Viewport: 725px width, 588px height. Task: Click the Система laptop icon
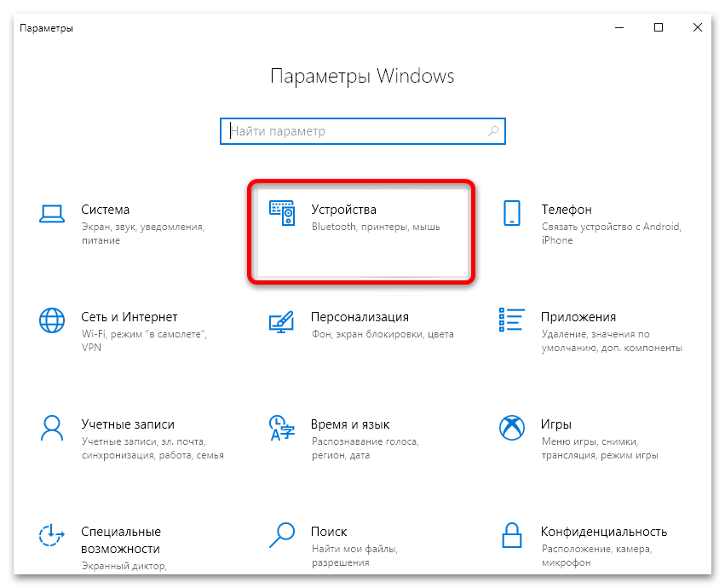[x=52, y=214]
